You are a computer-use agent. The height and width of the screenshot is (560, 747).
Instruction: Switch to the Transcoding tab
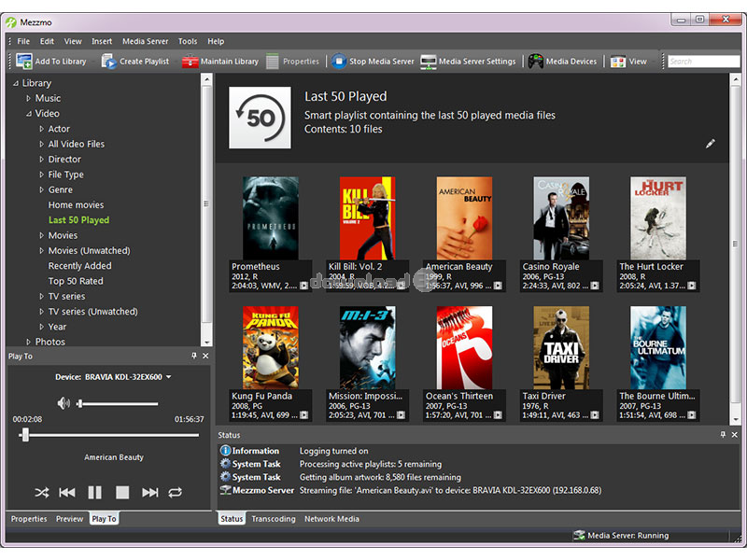[x=274, y=519]
